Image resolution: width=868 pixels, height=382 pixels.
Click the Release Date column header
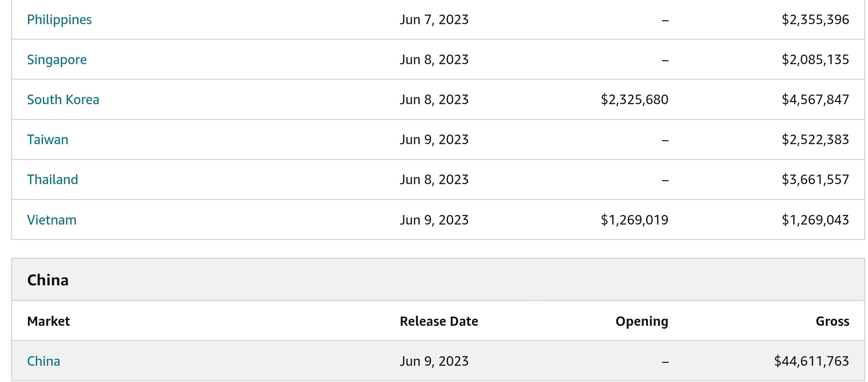(439, 321)
